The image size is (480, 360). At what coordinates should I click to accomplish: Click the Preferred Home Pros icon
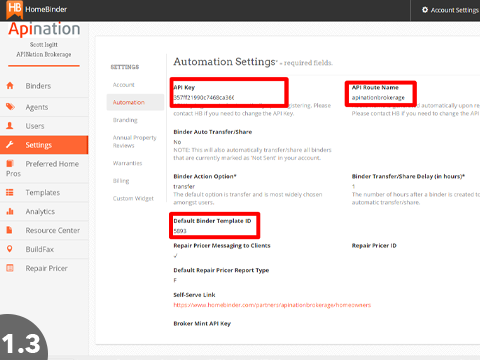[x=10, y=164]
